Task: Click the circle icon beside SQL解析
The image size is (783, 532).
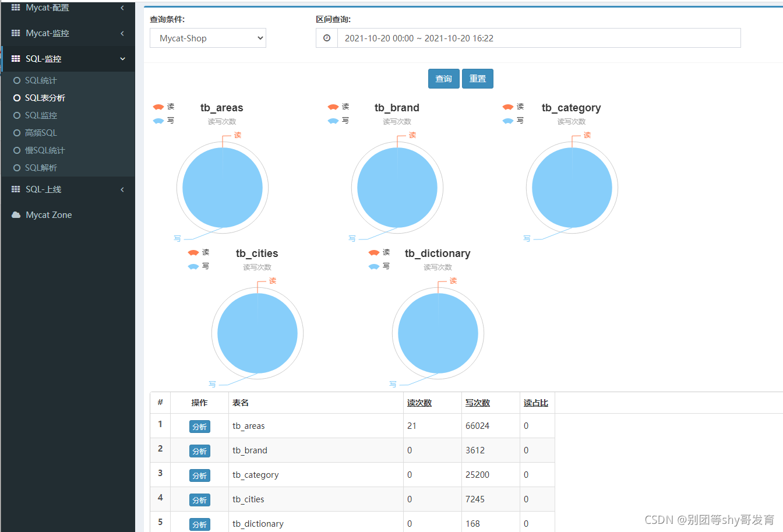Action: click(17, 168)
